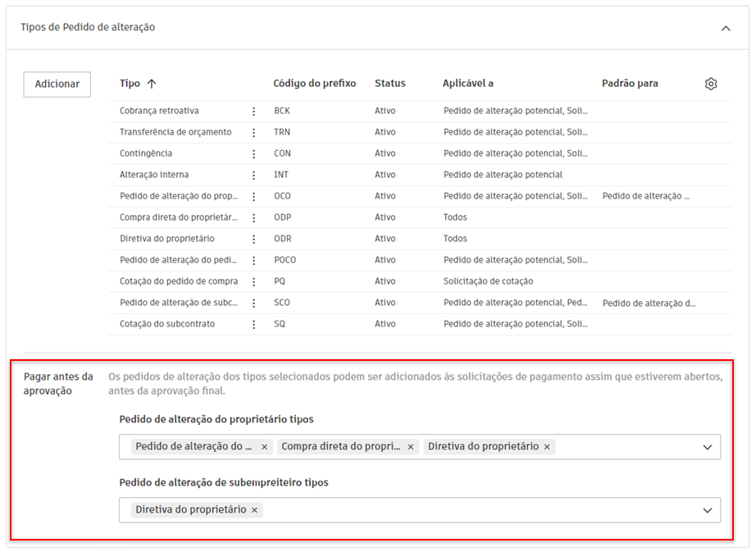Open actions menu for Cotação do subcontrato row

coord(254,324)
